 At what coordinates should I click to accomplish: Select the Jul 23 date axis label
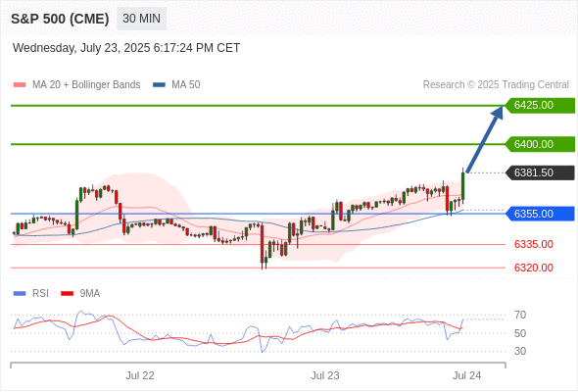324,375
